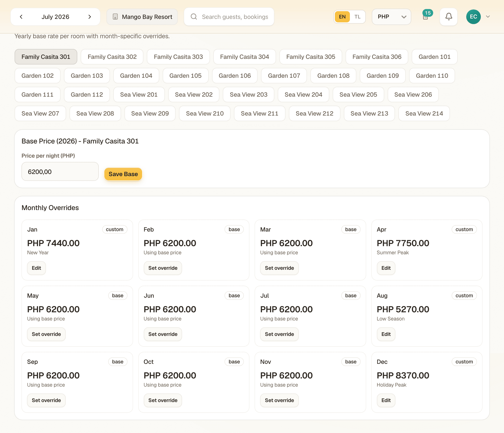Open the Mango Bay Resort property selector
This screenshot has height=433, width=504.
[x=142, y=17]
